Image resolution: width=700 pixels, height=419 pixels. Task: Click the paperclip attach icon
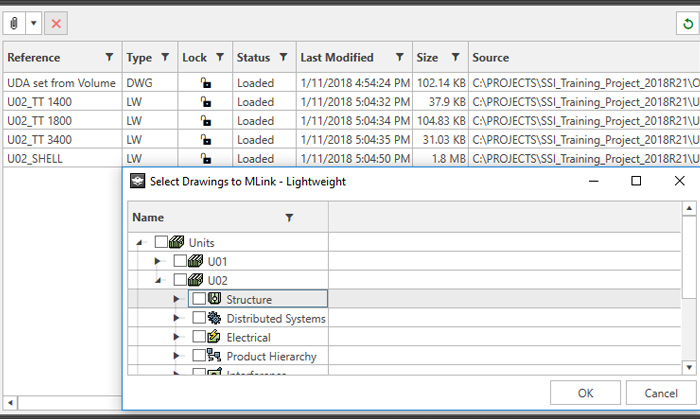point(15,22)
